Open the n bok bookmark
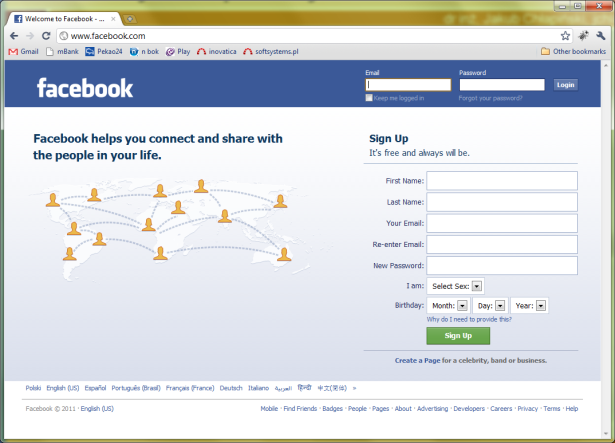The image size is (615, 443). [x=144, y=51]
